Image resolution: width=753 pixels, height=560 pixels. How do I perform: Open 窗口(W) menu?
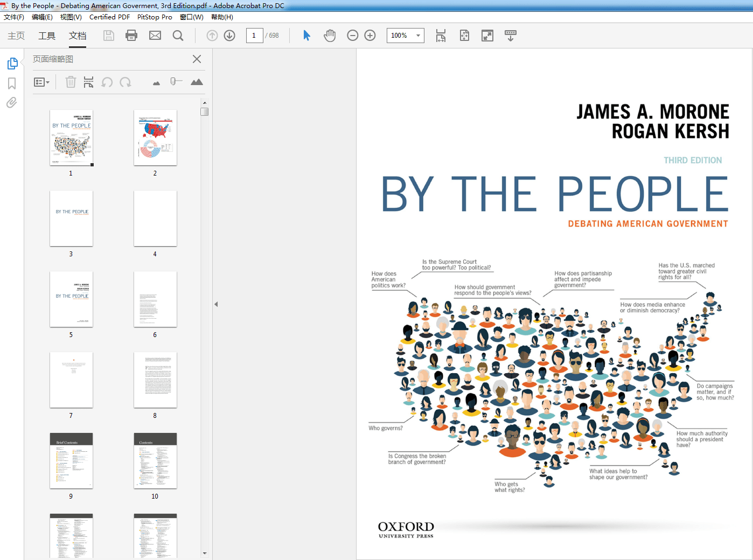point(192,17)
